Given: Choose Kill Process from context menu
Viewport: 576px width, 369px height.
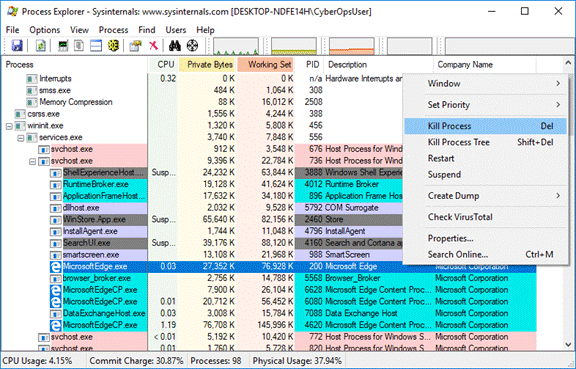Looking at the screenshot, I should pyautogui.click(x=485, y=126).
